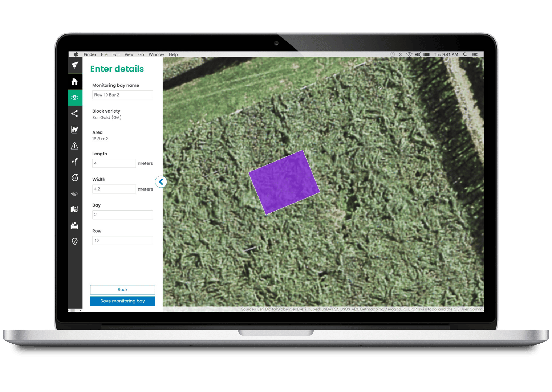Open the Home dashboard icon
552x392 pixels.
pos(75,81)
